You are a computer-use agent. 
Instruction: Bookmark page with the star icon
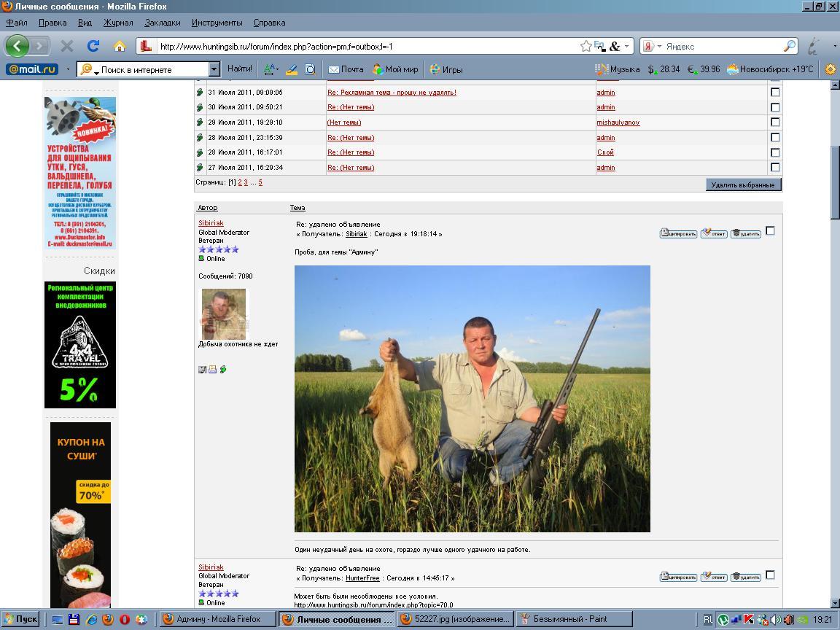coord(586,46)
